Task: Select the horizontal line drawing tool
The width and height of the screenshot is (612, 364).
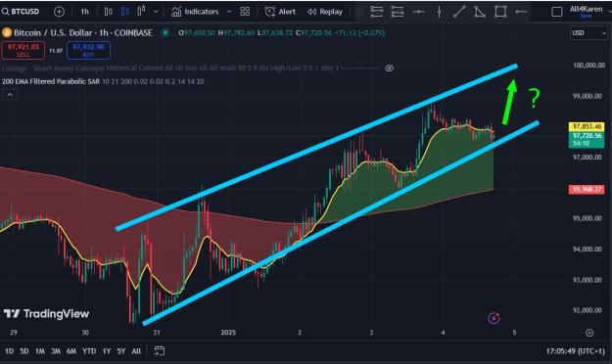Action: (418, 12)
